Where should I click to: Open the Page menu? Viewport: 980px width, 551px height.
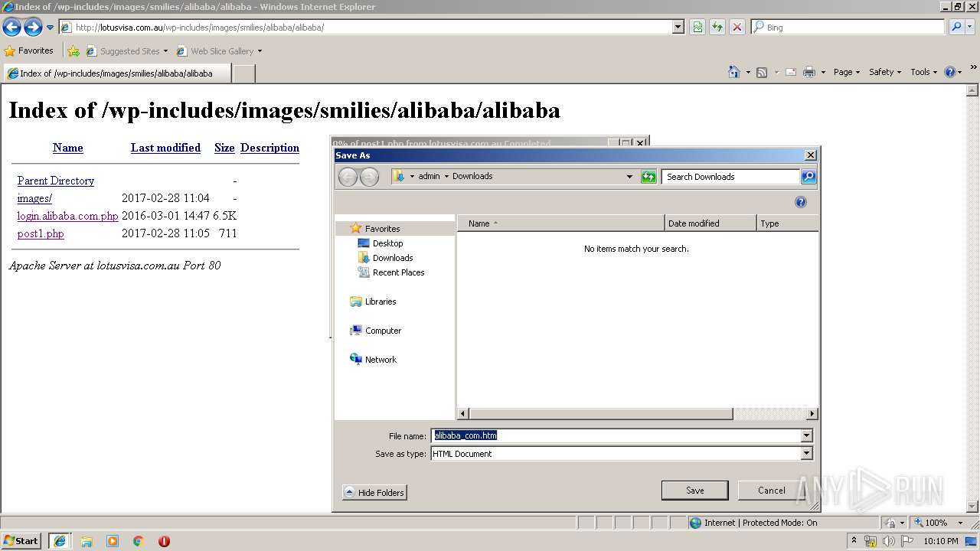(x=846, y=72)
